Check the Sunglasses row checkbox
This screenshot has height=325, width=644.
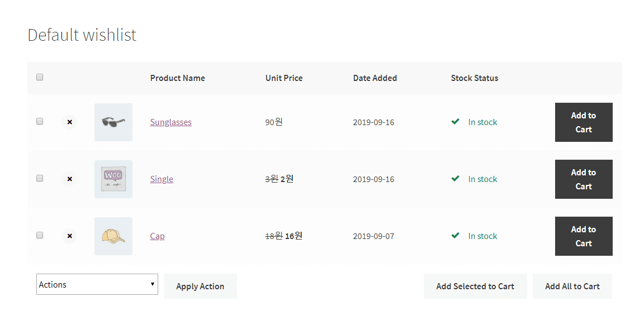[x=40, y=121]
